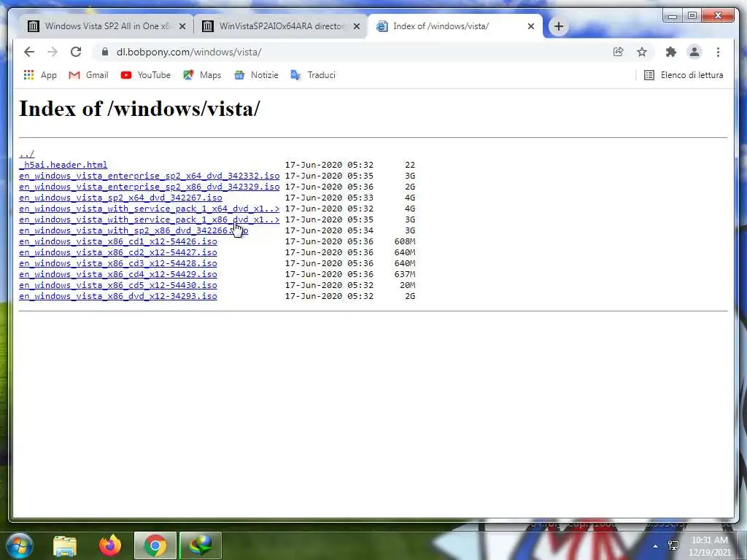This screenshot has height=560, width=747.
Task: Download enterprise sp2 x86 dvd 342329 iso
Action: (149, 187)
